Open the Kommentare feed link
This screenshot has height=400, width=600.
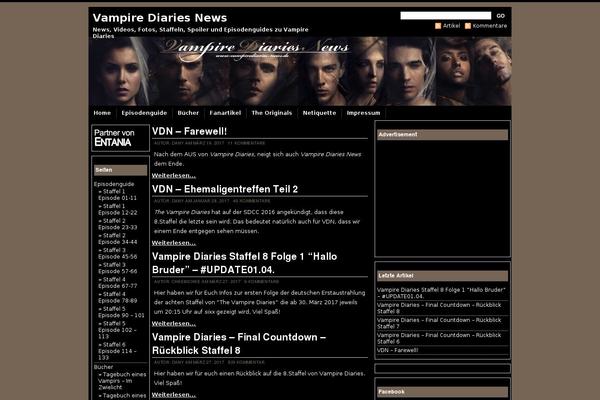(x=489, y=26)
